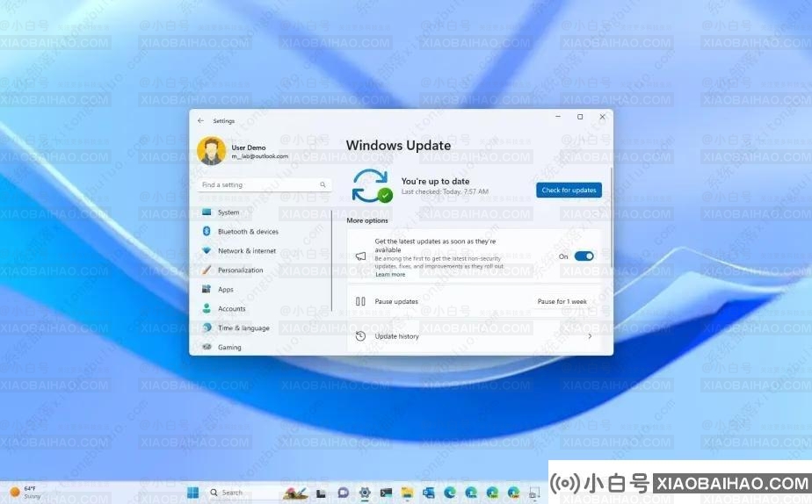The image size is (812, 504).
Task: Open Apps via its sidebar icon
Action: coord(207,289)
